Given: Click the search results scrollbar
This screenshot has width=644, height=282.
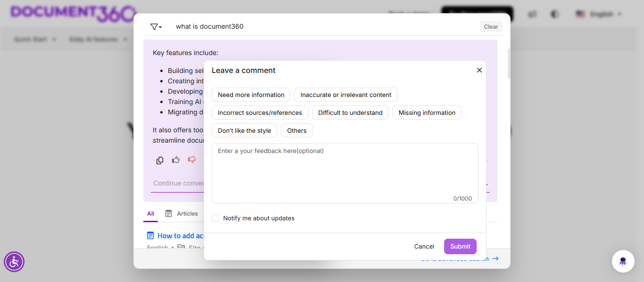Looking at the screenshot, I should (508, 64).
